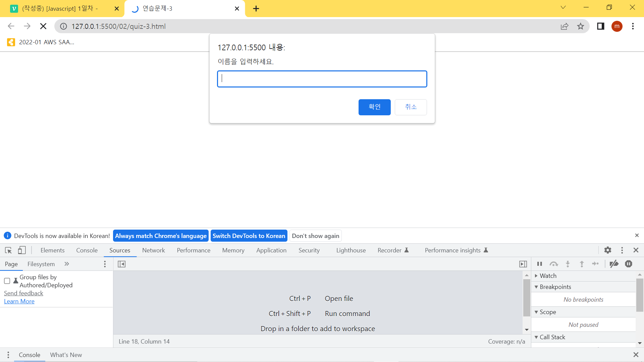Toggle the device toolbar icon

click(22, 250)
